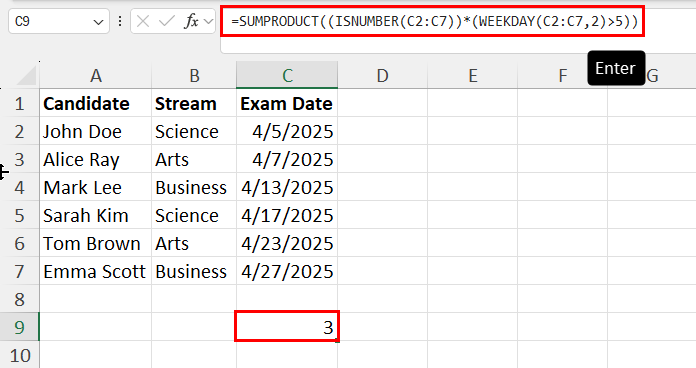Select row 3 header

(x=20, y=159)
